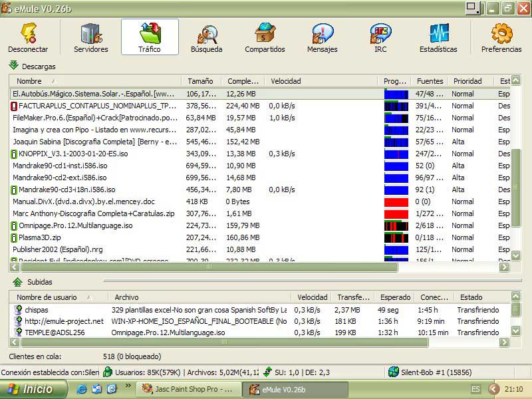Select the Tráfico toolbar button

click(x=150, y=37)
